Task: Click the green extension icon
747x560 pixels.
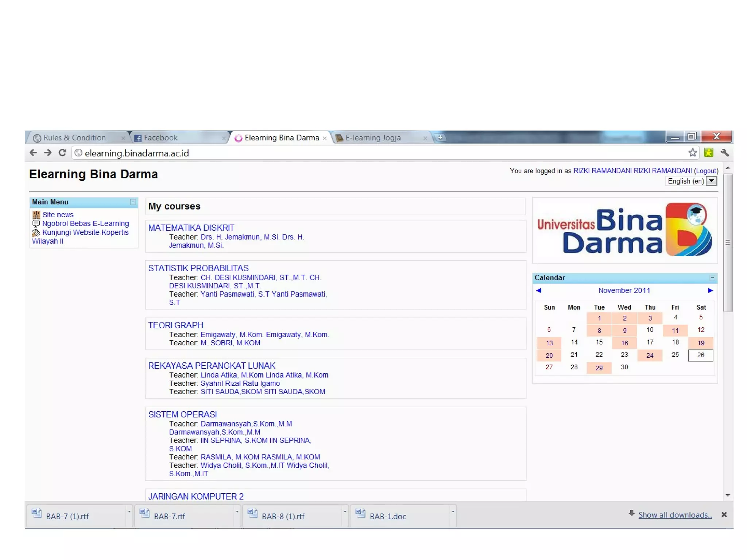Action: click(x=708, y=153)
